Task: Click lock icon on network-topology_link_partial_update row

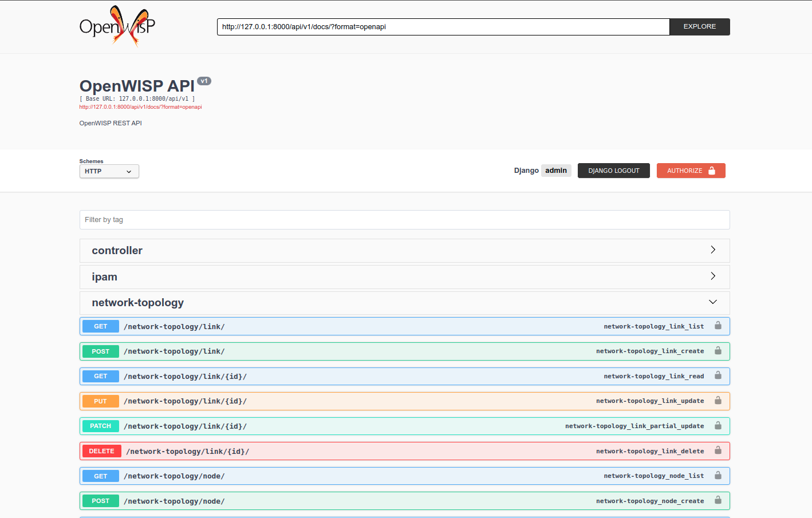Action: [718, 426]
